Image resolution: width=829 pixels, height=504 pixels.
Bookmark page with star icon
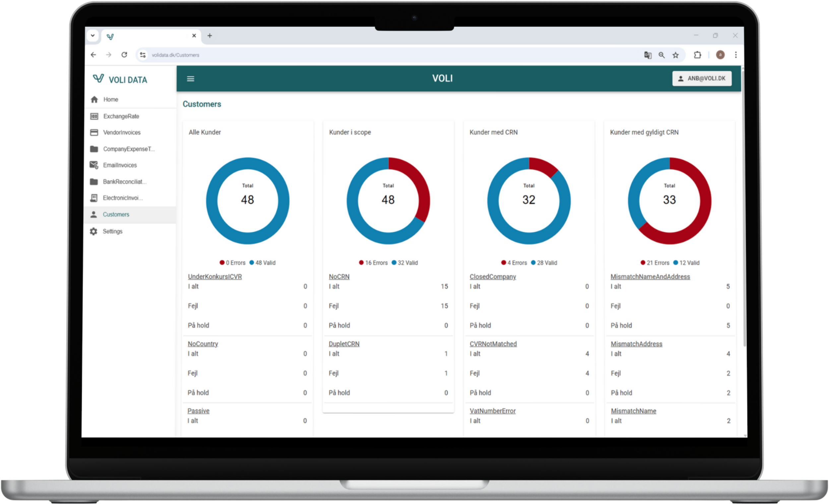coord(675,55)
